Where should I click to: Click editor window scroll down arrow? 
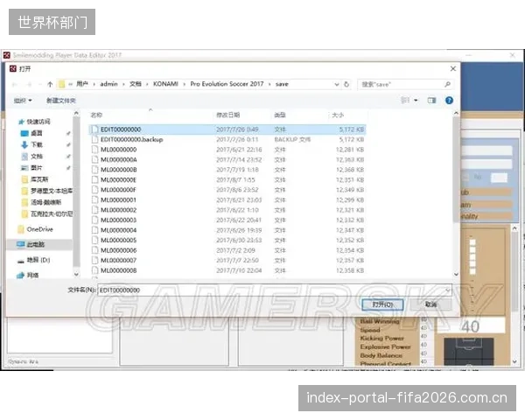click(514, 361)
